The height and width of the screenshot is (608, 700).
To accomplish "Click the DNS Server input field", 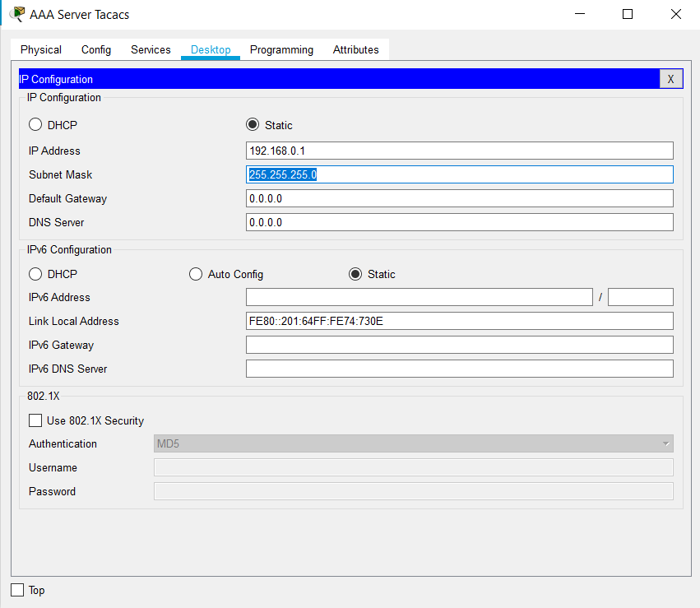I will pyautogui.click(x=459, y=222).
